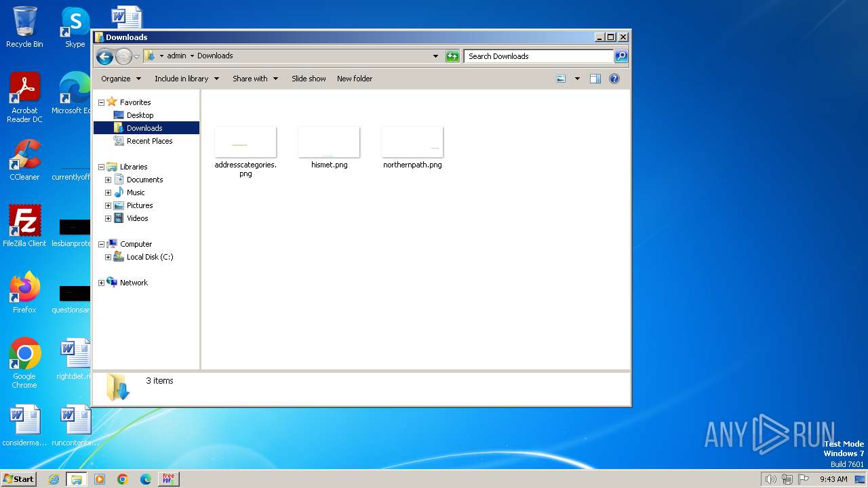Screen dimensions: 868x488
Task: Click the Google Chrome desktop icon
Action: coord(24,363)
